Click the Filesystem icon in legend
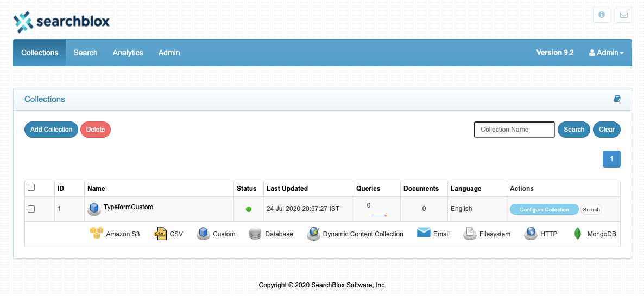 pos(470,234)
